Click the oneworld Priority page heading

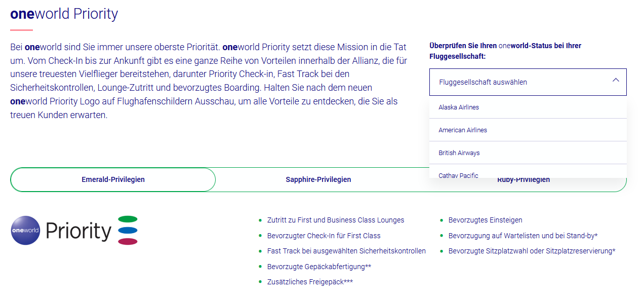64,14
